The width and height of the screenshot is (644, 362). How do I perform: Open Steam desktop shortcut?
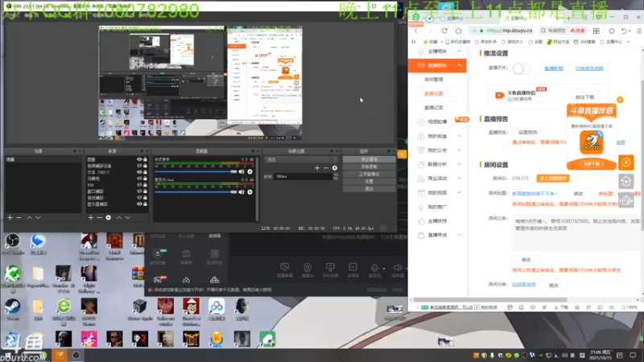pos(12,310)
